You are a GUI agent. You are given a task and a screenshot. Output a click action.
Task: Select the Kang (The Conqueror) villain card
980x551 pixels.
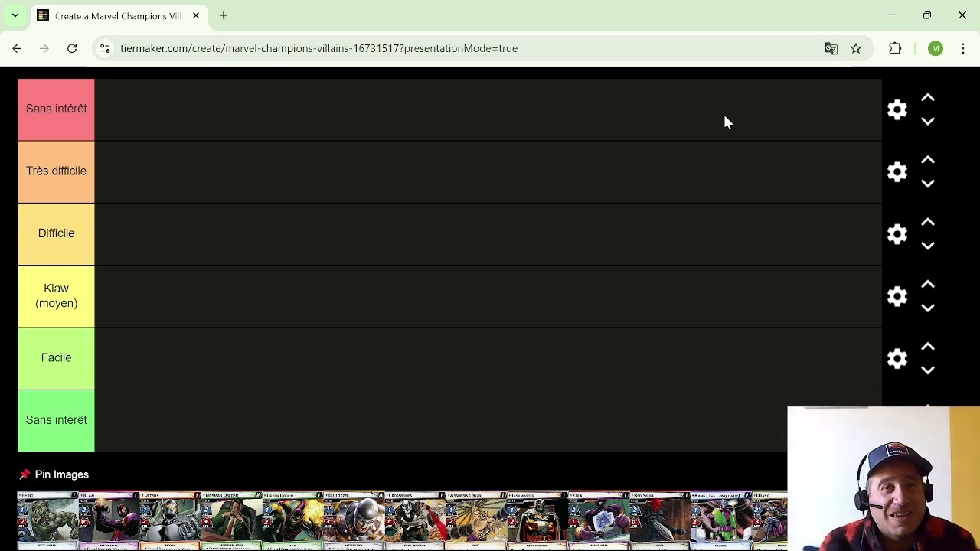point(722,521)
